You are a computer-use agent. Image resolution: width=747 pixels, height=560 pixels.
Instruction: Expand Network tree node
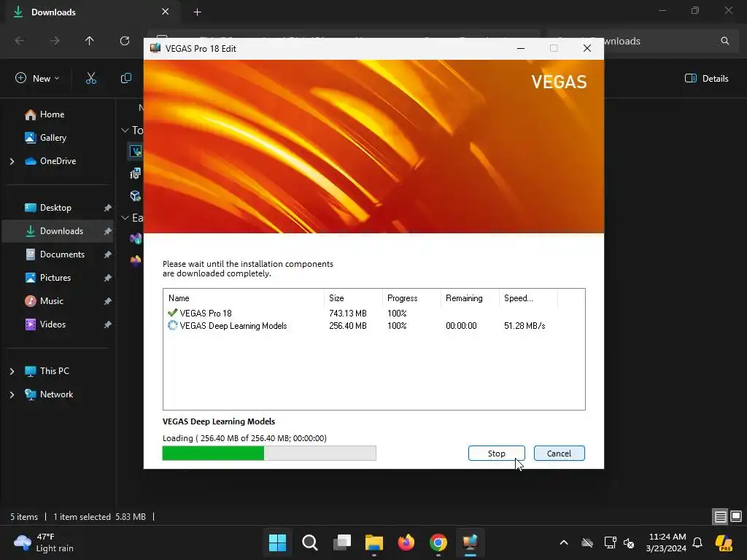coord(12,394)
